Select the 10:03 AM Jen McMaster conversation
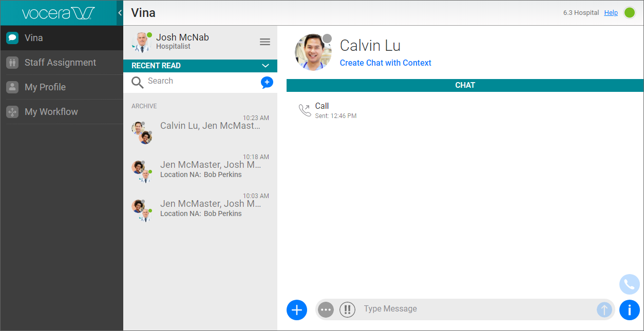Viewport: 644px width, 331px height. point(210,208)
